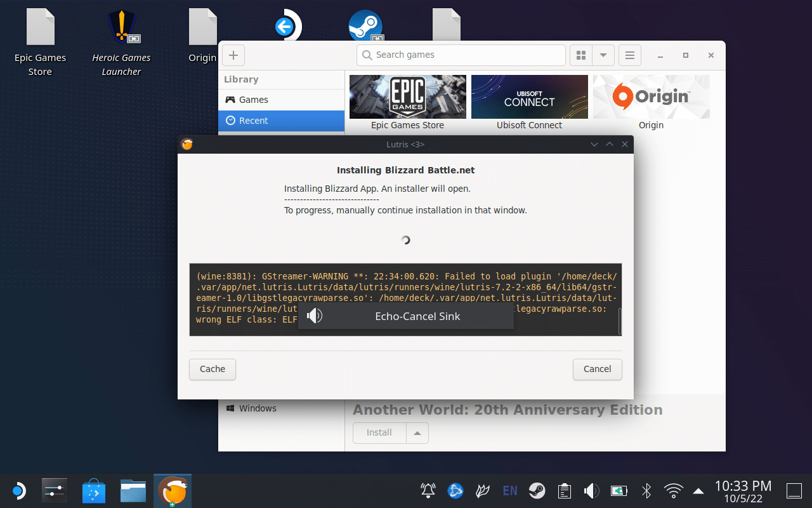Open Heroic Games Launcher desktop icon
812x508 pixels.
click(x=121, y=42)
